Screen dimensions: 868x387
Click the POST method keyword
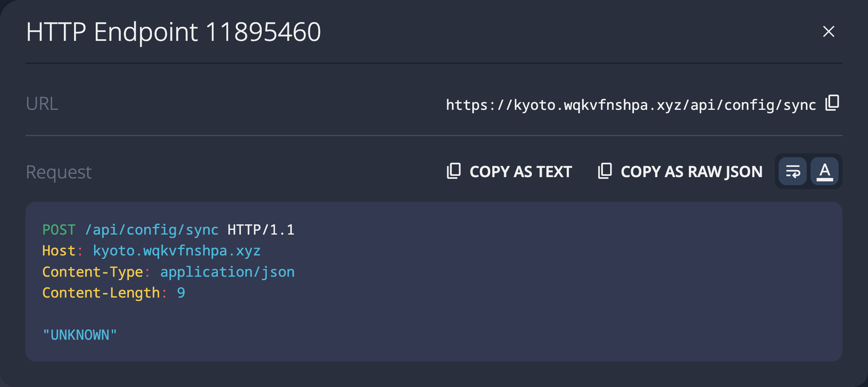pos(59,229)
